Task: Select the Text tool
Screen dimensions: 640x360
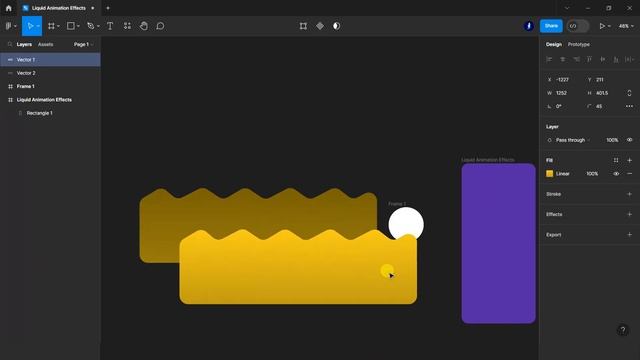Action: coord(110,26)
